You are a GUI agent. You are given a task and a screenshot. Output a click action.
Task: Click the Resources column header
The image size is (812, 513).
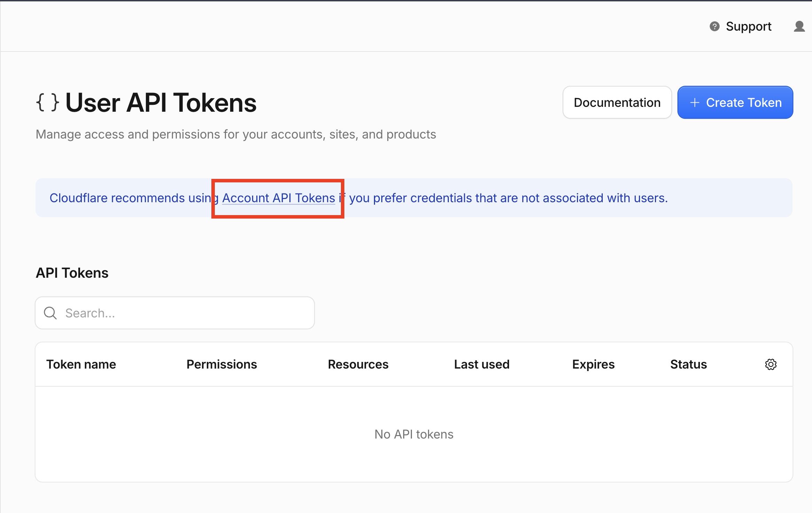(358, 364)
